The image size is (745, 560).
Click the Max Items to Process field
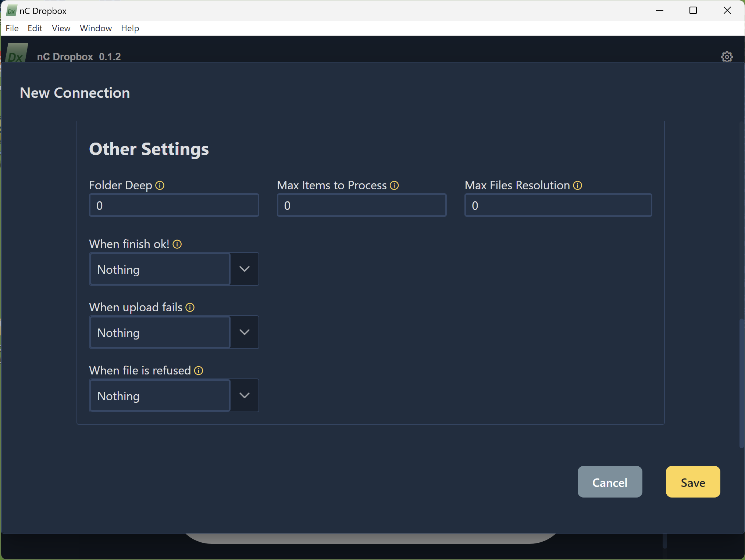[x=361, y=205]
